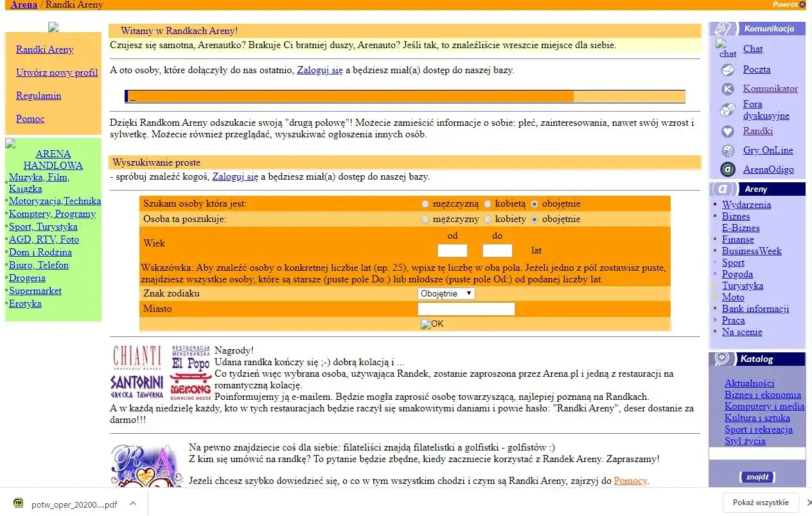The image size is (812, 516).
Task: Open the Znak zodiaku dropdown
Action: pos(446,293)
